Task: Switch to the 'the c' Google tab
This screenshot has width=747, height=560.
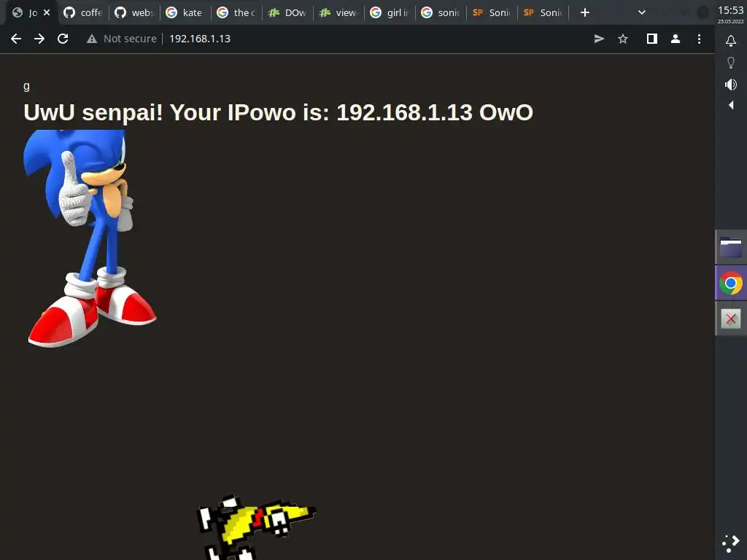Action: click(x=236, y=12)
